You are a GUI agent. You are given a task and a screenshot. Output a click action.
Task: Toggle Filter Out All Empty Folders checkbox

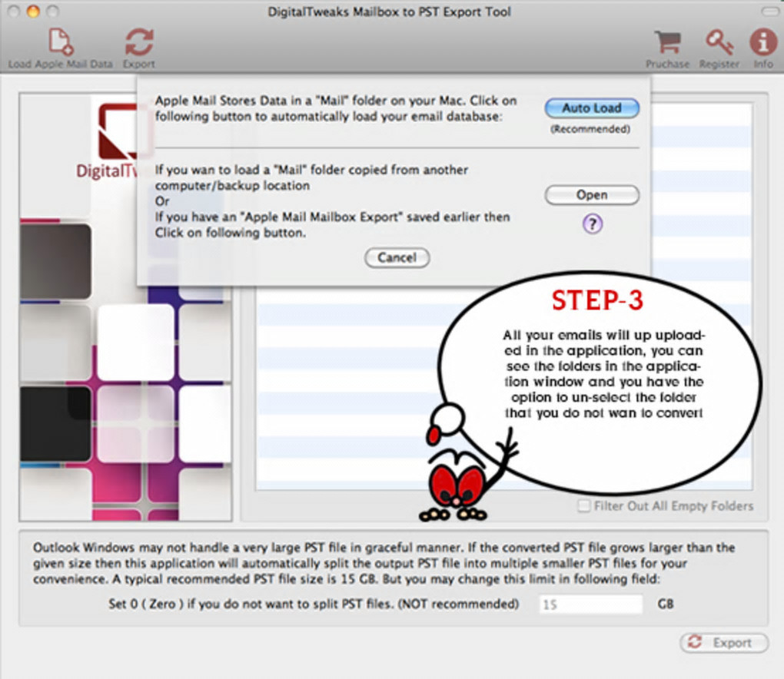pyautogui.click(x=583, y=505)
